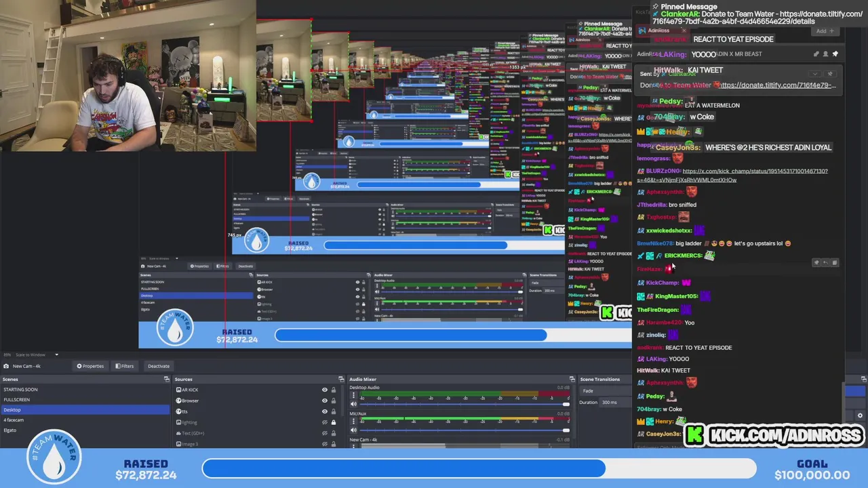Open the donate.tiltify.com link in pinned message
Image resolution: width=868 pixels, height=488 pixels.
tap(776, 85)
